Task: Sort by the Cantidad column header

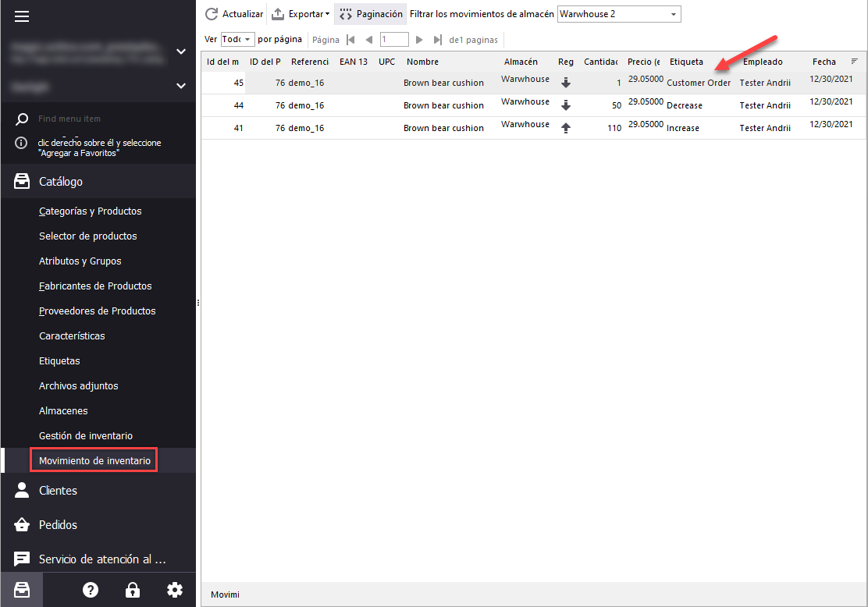Action: click(600, 62)
